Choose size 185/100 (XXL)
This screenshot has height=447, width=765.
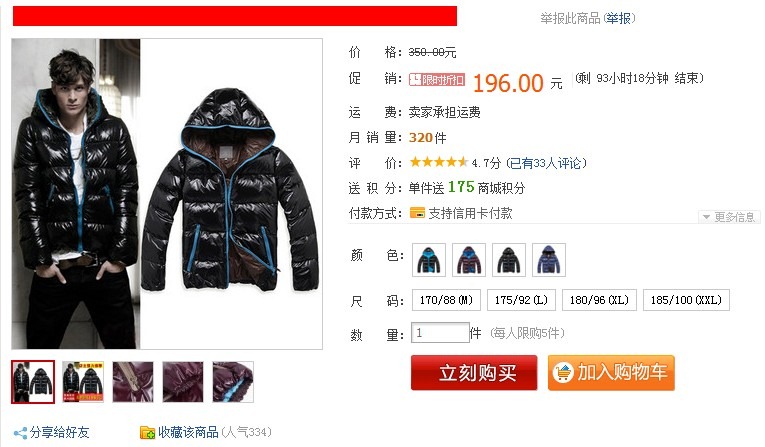click(686, 300)
